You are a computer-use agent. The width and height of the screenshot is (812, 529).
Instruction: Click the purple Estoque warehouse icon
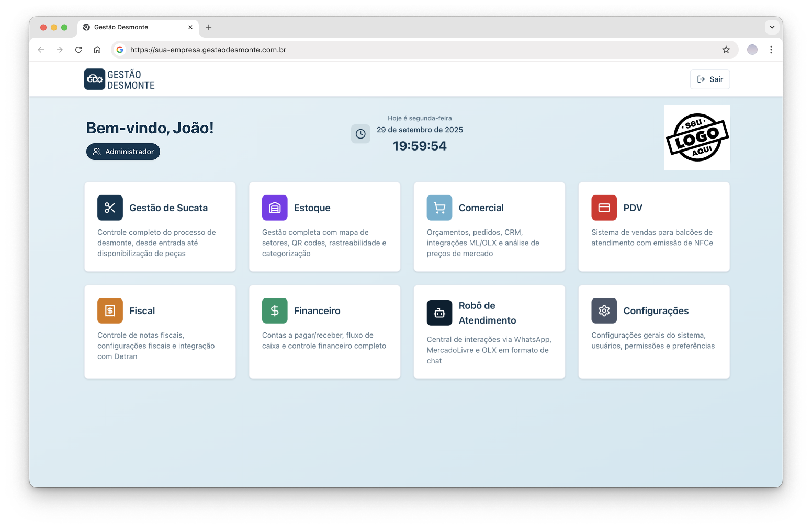pyautogui.click(x=275, y=208)
